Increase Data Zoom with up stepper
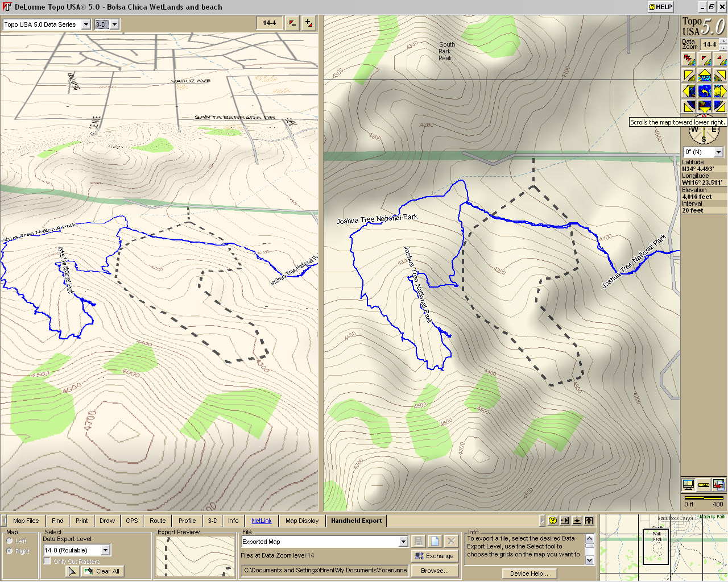 coord(722,41)
